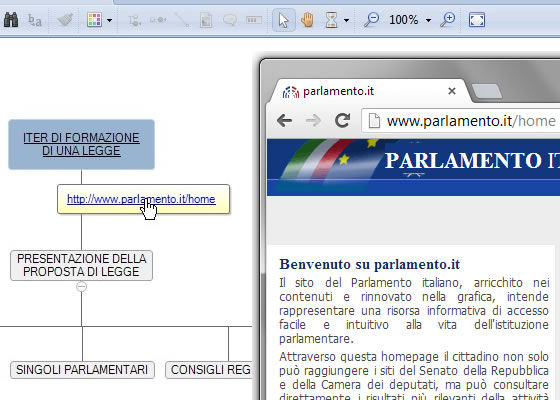Open Find with the binoculars icon
This screenshot has height=400, width=560.
coord(11,20)
